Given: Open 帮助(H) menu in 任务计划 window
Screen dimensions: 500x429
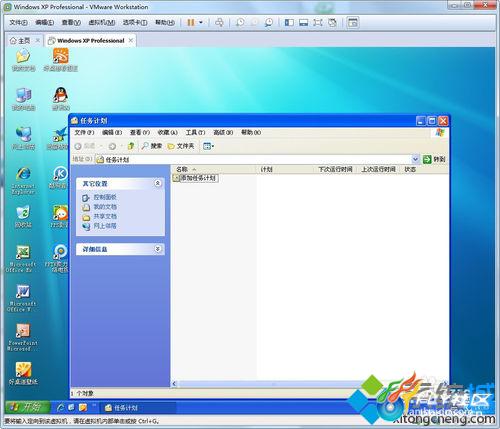Looking at the screenshot, I should (x=251, y=132).
